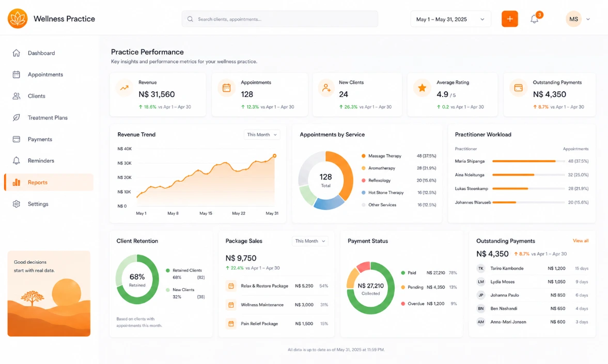
Task: Click BN avatar for Ben Nashandi
Action: [481, 309]
